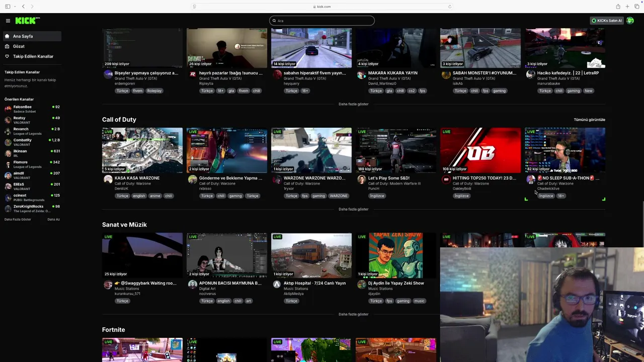The image size is (644, 362).
Task: Select the aimdll channel avatar
Action: (x=8, y=175)
